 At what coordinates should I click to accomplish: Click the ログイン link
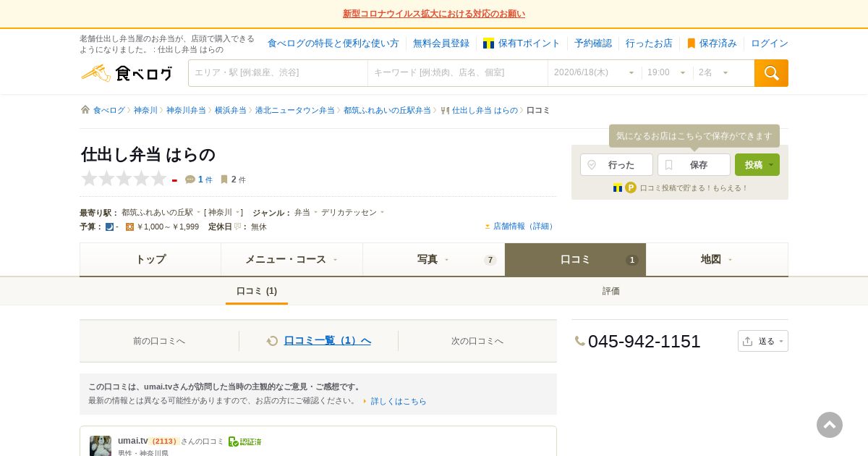point(770,43)
